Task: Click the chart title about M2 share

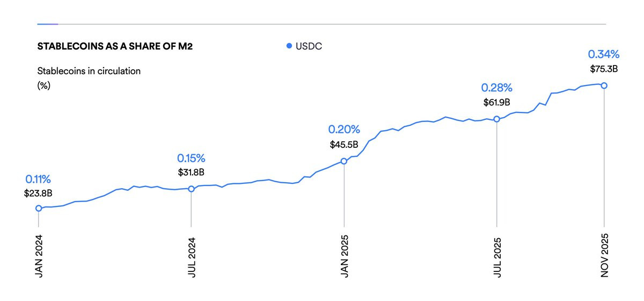Action: click(x=115, y=47)
